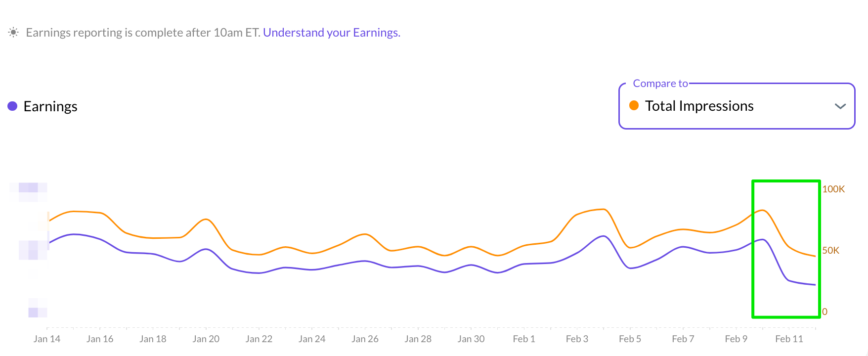
Task: Select the Jan 20 date on the axis
Action: pyautogui.click(x=206, y=339)
